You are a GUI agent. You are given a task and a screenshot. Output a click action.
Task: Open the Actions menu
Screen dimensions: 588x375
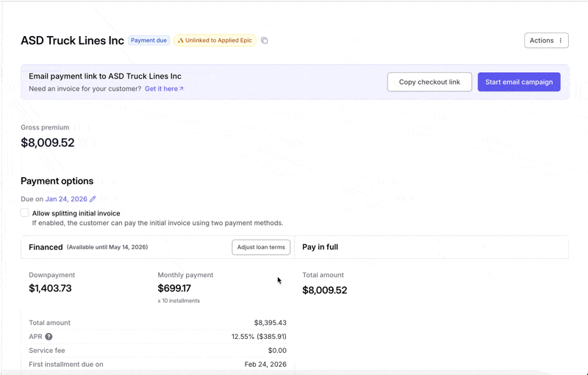point(546,40)
